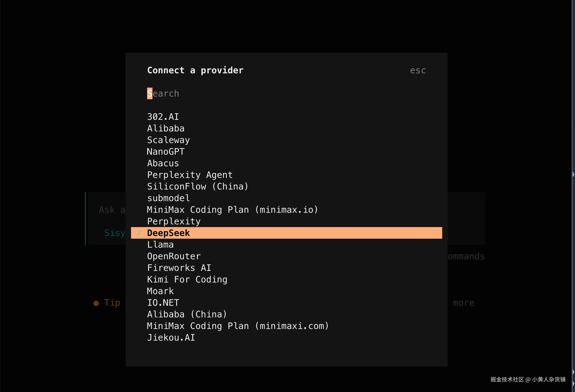Choose Perplexity Agent from the list
This screenshot has width=575, height=392.
point(190,175)
